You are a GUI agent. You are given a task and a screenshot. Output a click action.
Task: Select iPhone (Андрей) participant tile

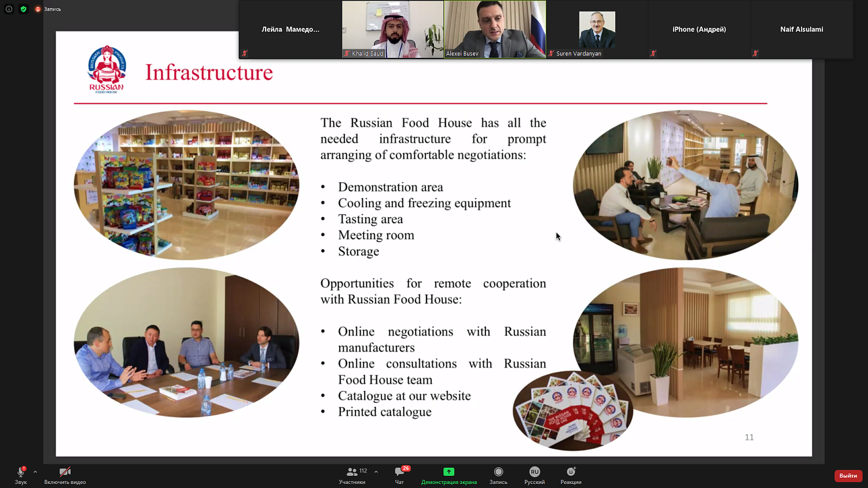click(x=699, y=29)
